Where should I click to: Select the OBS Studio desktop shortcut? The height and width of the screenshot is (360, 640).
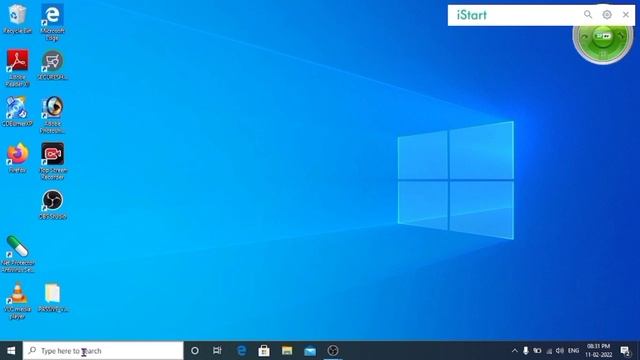point(52,205)
